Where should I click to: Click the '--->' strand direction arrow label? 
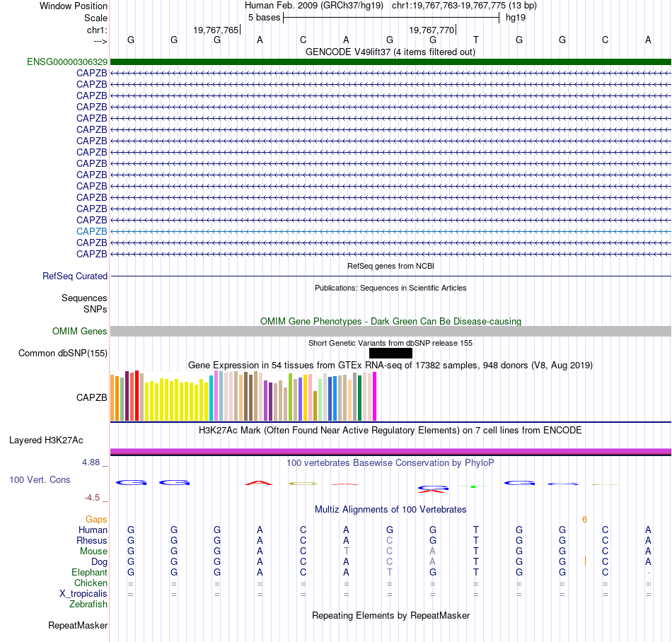100,42
